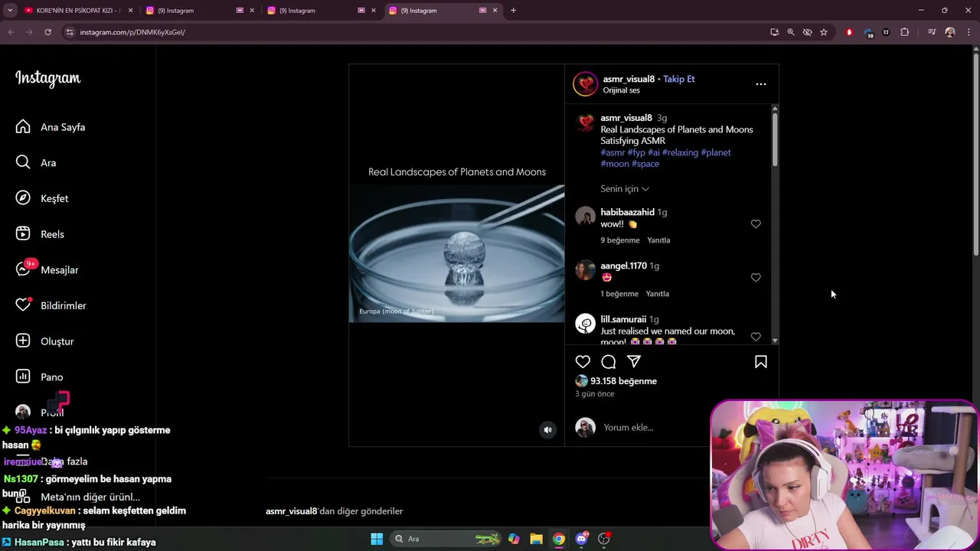The height and width of the screenshot is (551, 980).
Task: Open a new browser tab
Action: coord(513,11)
